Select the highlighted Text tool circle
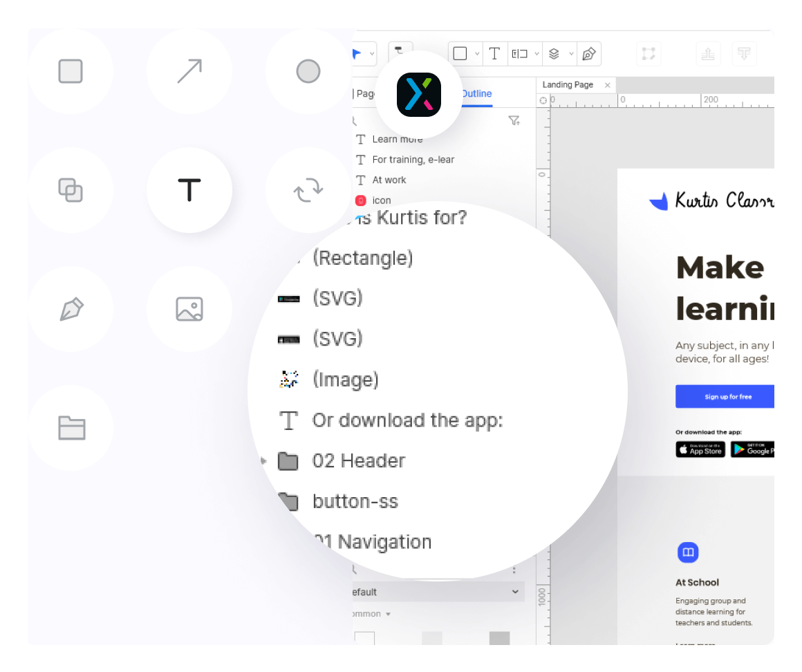Viewport: 802px width, 672px height. (x=189, y=190)
